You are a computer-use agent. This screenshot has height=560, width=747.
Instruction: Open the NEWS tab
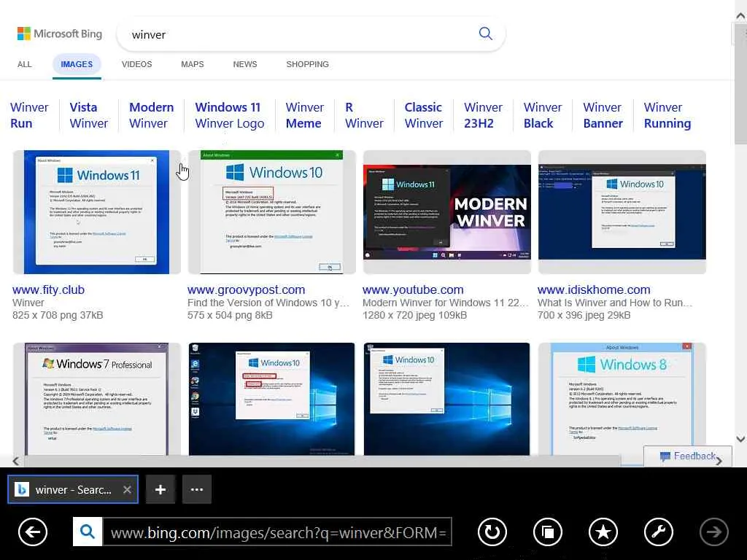245,64
